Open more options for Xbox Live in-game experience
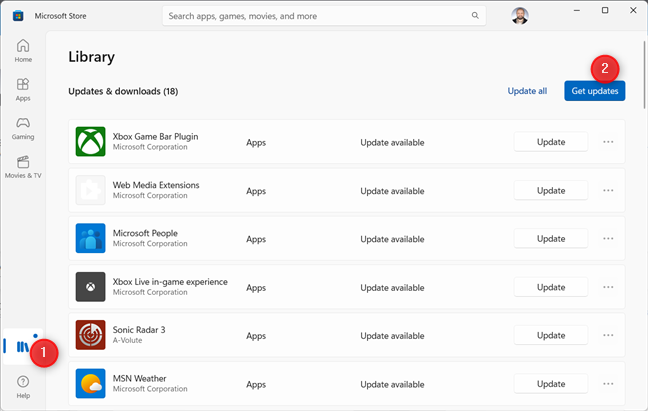Image resolution: width=648 pixels, height=411 pixels. [x=608, y=287]
